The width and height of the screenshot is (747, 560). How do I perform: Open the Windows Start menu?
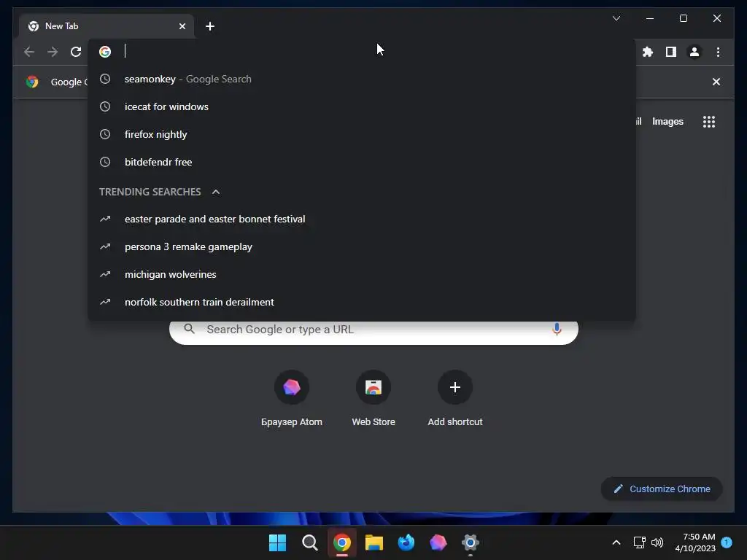pos(277,542)
